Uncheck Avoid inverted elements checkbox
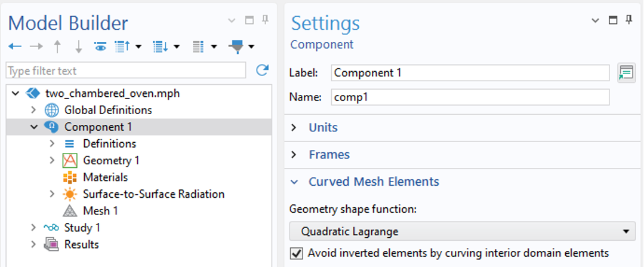This screenshot has height=267, width=644. click(x=296, y=253)
